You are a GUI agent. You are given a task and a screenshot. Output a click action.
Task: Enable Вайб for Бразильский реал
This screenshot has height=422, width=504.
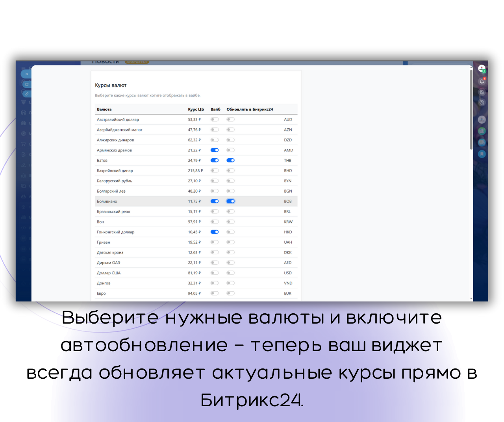[x=215, y=211]
